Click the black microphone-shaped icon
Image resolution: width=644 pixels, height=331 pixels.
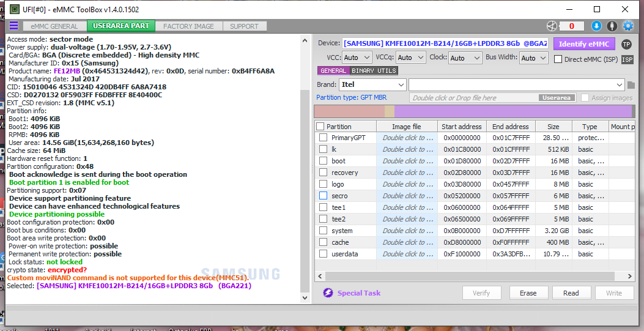pyautogui.click(x=612, y=26)
